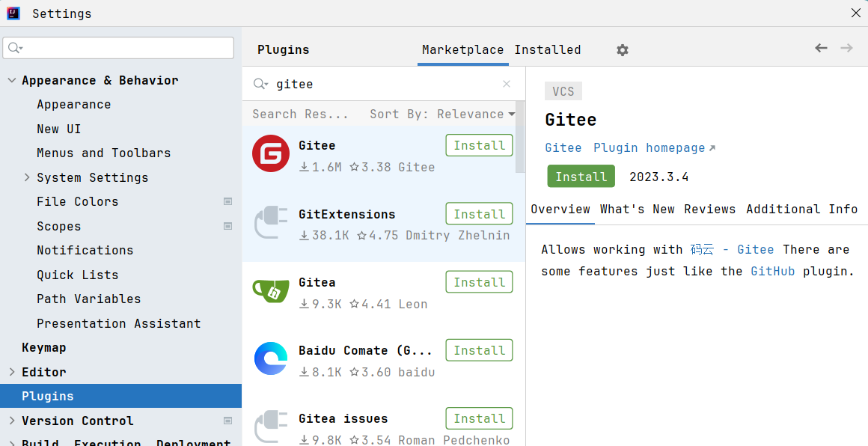This screenshot has width=868, height=446.
Task: Open the Sort By Relevance dropdown
Action: pos(442,114)
